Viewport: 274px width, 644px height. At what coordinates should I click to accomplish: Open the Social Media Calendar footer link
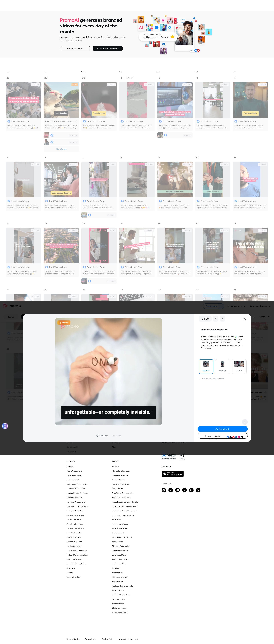click(121, 484)
